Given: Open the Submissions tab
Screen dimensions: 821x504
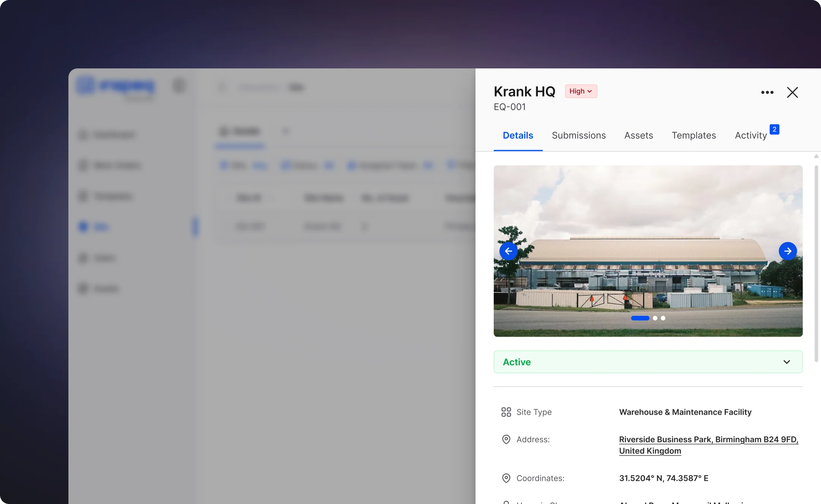Looking at the screenshot, I should click(x=579, y=135).
